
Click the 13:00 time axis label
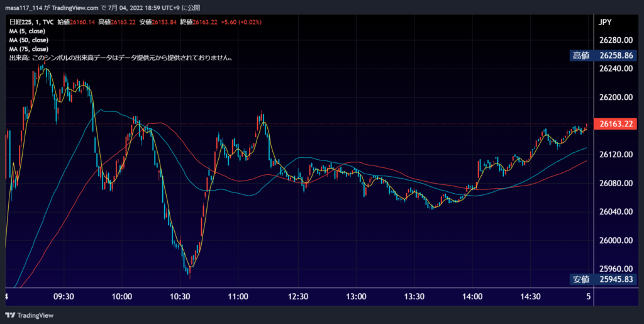[x=356, y=296]
